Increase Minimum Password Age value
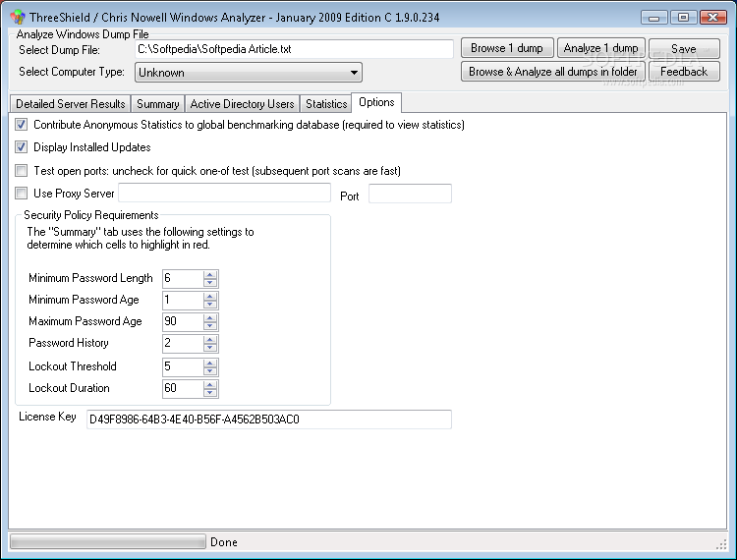The image size is (737, 560). 210,296
